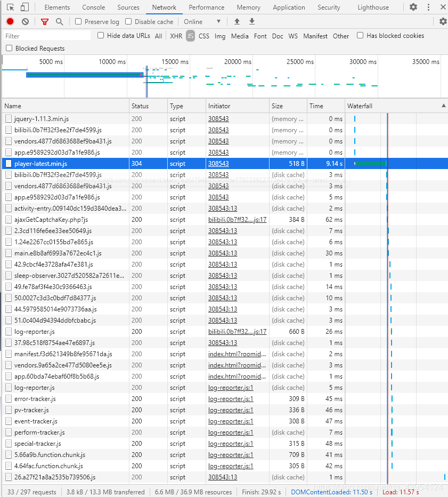Viewport: 448px width, 497px height.
Task: Click file icon of pv-tracker.js row
Action: [x=9, y=410]
